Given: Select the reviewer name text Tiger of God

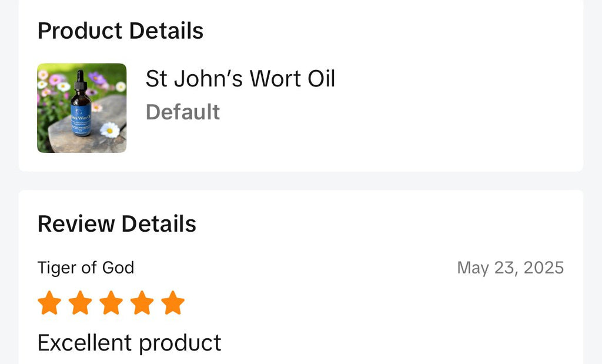Looking at the screenshot, I should tap(86, 268).
